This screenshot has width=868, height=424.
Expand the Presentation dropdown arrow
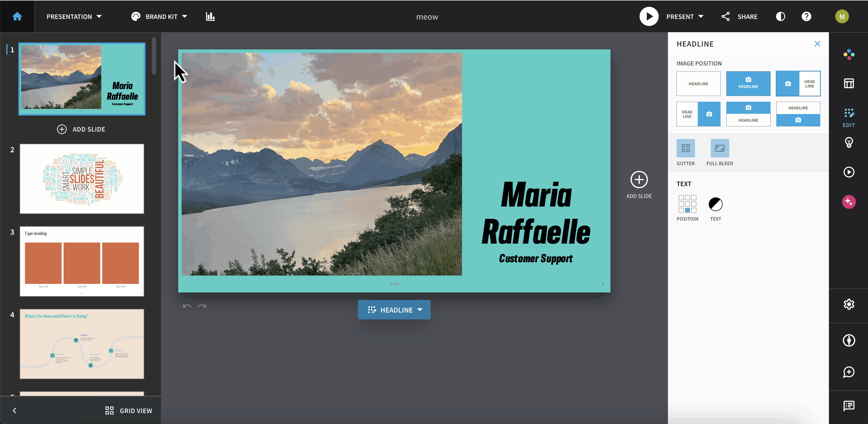click(99, 16)
